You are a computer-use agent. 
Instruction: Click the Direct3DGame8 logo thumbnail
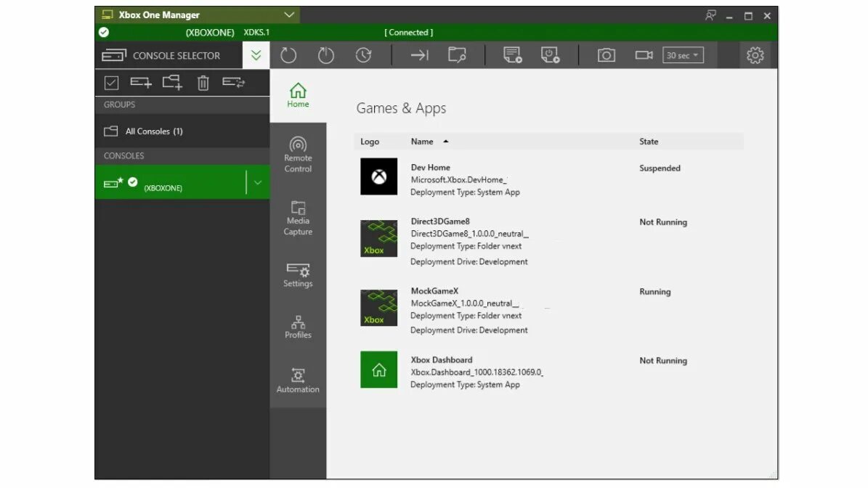click(378, 238)
